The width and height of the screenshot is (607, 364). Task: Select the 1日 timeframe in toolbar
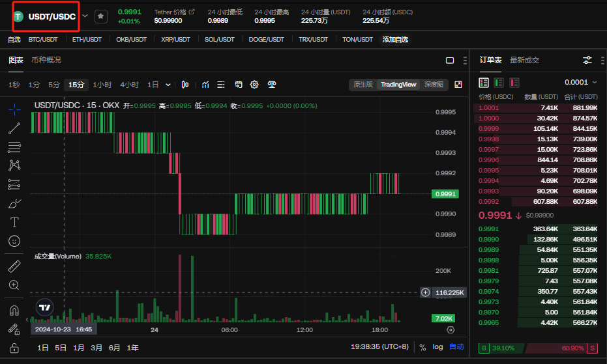153,85
